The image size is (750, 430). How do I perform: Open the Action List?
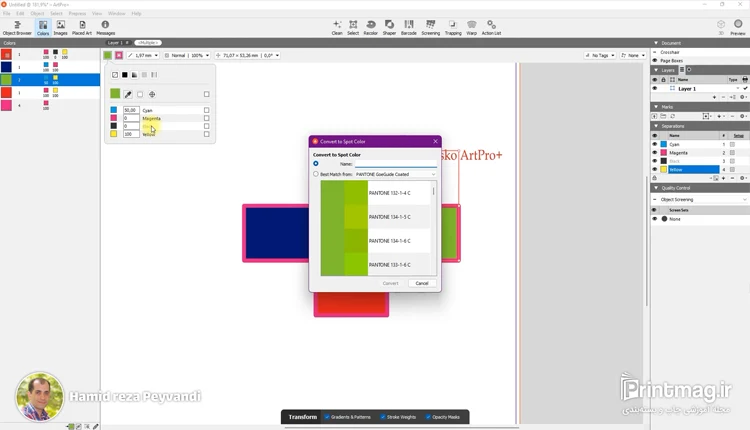(x=491, y=28)
